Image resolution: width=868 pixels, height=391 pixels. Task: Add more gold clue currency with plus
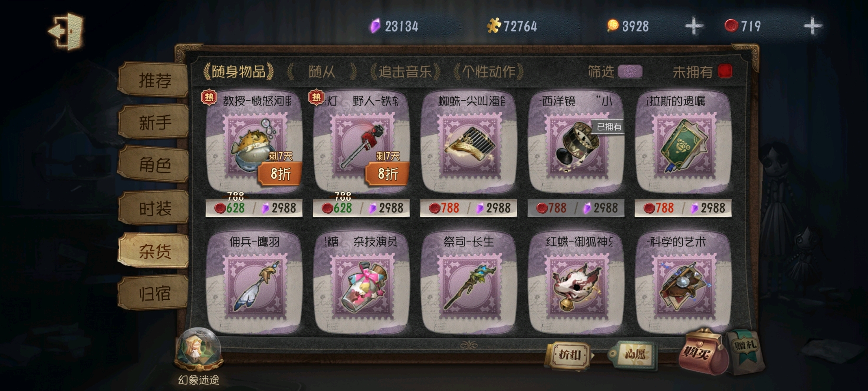tap(694, 27)
